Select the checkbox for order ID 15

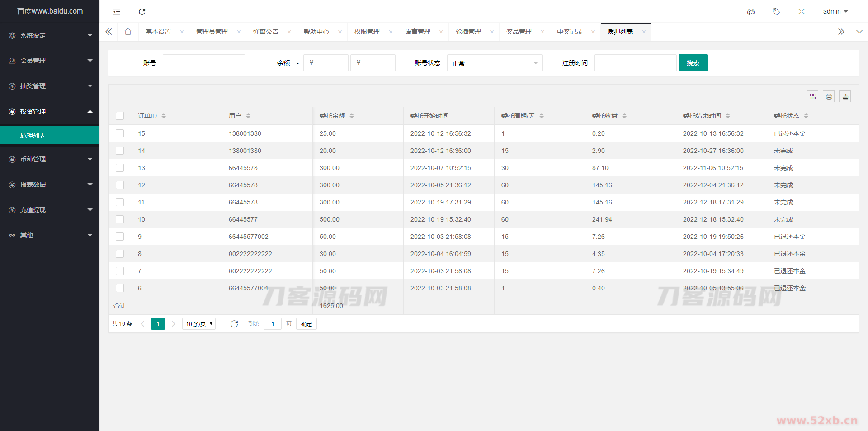tap(120, 133)
